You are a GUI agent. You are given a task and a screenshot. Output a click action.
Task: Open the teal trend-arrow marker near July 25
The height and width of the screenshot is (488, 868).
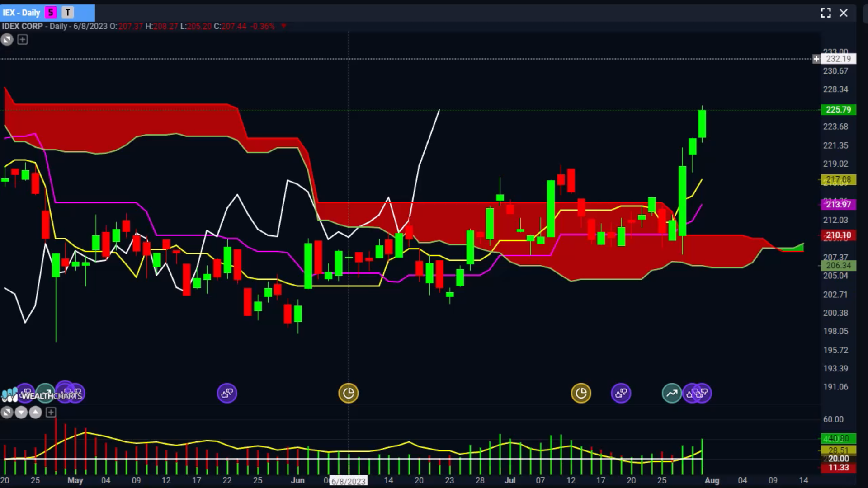click(x=672, y=393)
